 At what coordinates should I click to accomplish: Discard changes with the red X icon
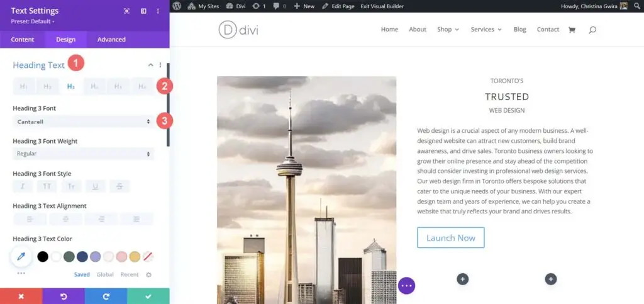pyautogui.click(x=21, y=296)
